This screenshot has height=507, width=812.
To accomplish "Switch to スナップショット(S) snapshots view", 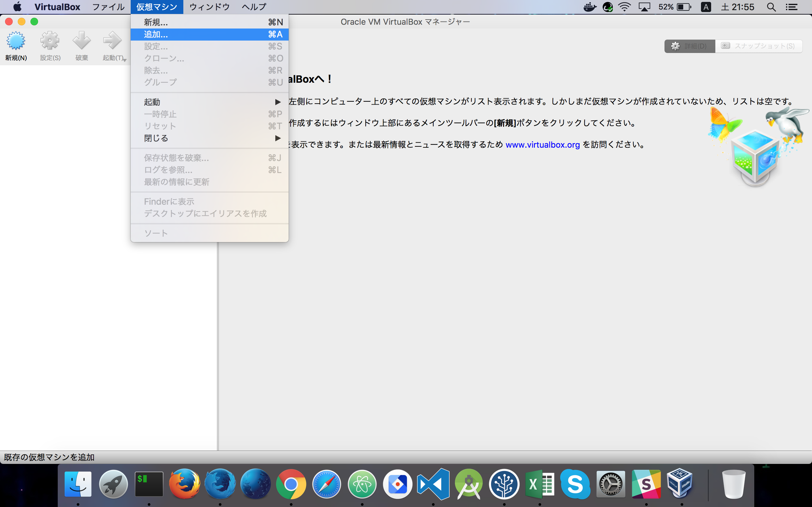I will pos(759,46).
